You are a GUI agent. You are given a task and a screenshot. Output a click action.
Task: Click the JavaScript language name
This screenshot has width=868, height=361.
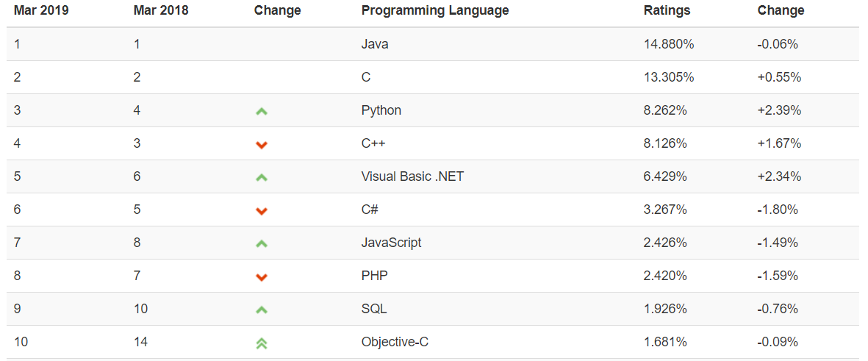click(391, 243)
